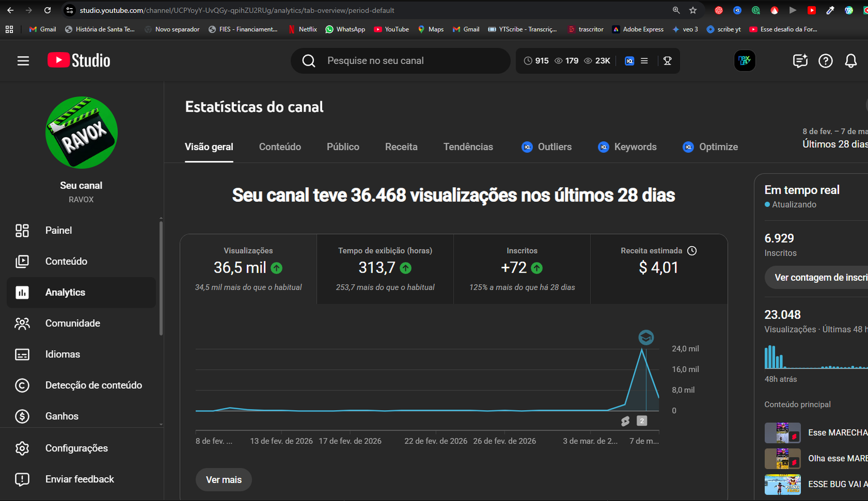Click the Ver mais button
Image resolution: width=868 pixels, height=501 pixels.
point(224,480)
